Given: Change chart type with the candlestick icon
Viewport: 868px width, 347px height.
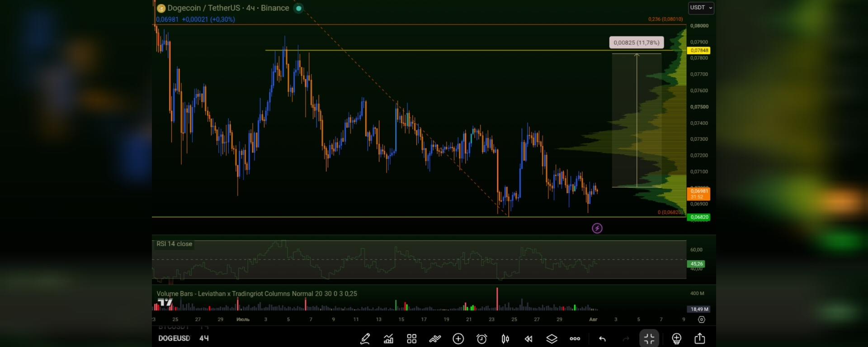Looking at the screenshot, I should coord(505,338).
